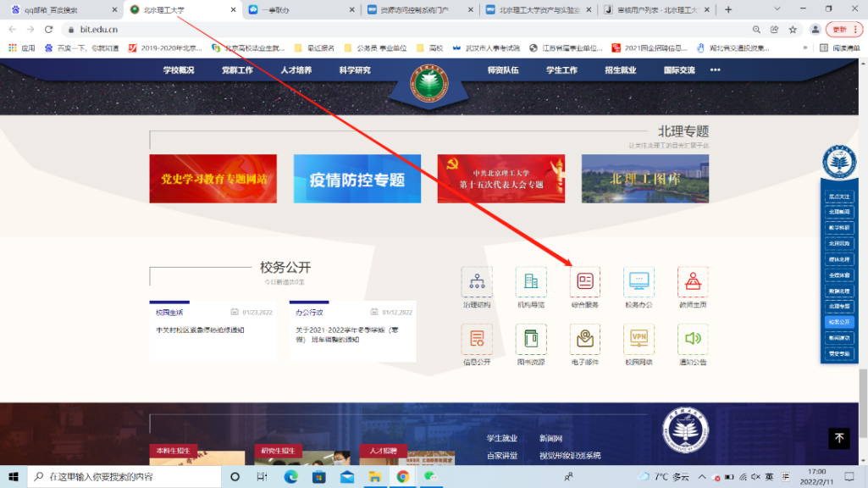Click the 校园网络 VPN icon
868x488 pixels.
(x=639, y=339)
